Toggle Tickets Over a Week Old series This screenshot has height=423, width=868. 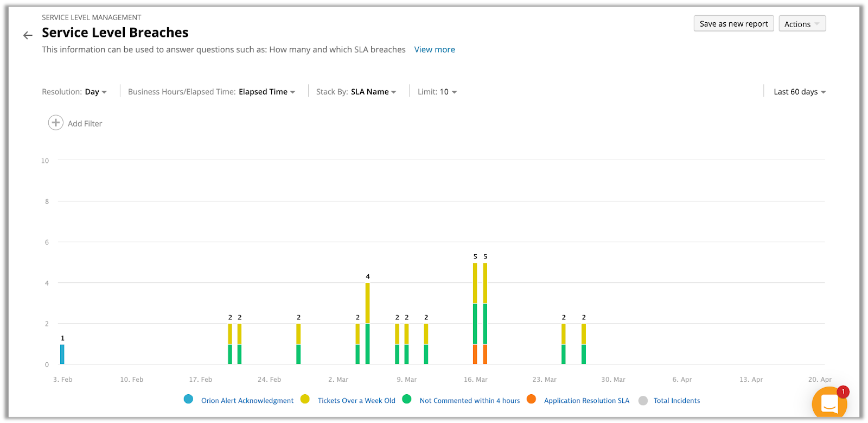(x=356, y=401)
